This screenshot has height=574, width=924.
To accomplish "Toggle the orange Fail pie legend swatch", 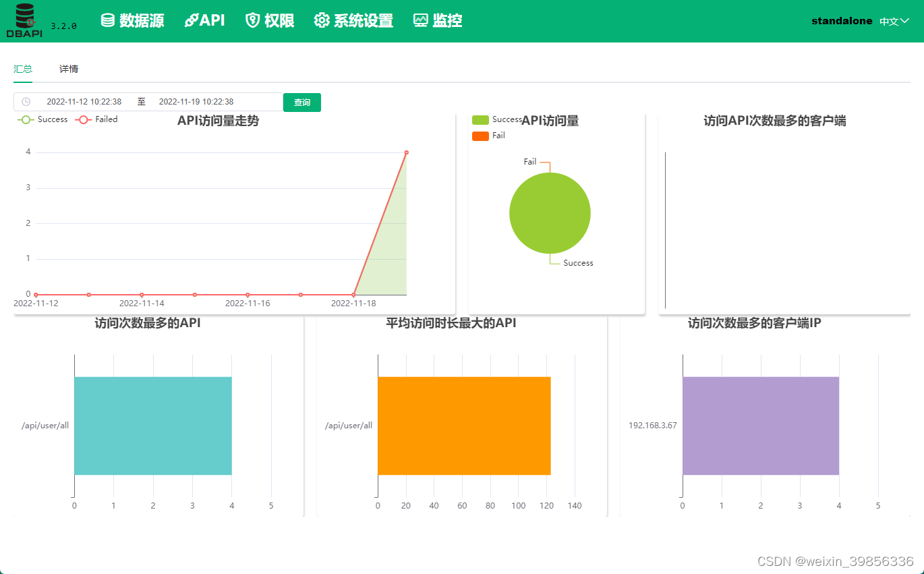I will tap(480, 136).
